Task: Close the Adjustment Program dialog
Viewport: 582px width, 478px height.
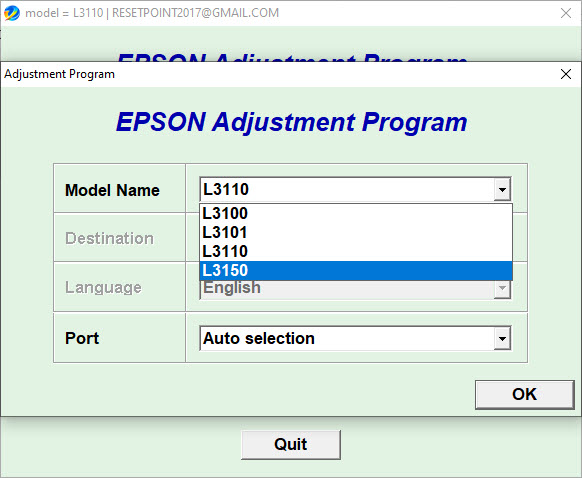Action: click(566, 74)
